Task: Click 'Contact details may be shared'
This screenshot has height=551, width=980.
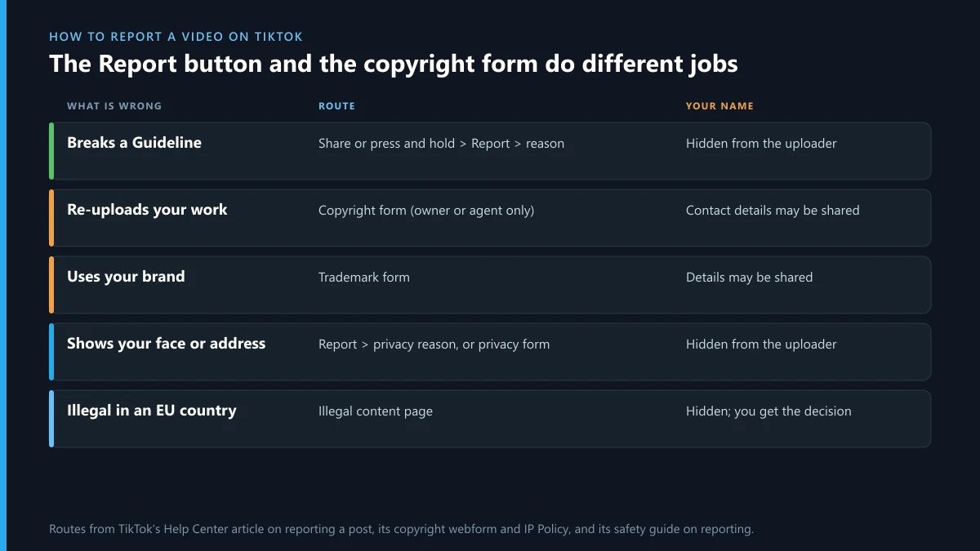Action: (x=773, y=211)
